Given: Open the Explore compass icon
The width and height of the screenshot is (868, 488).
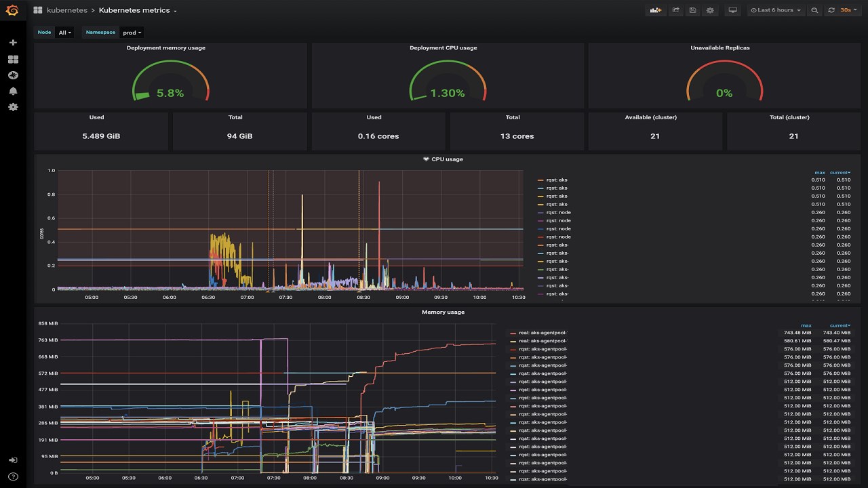Looking at the screenshot, I should [13, 75].
